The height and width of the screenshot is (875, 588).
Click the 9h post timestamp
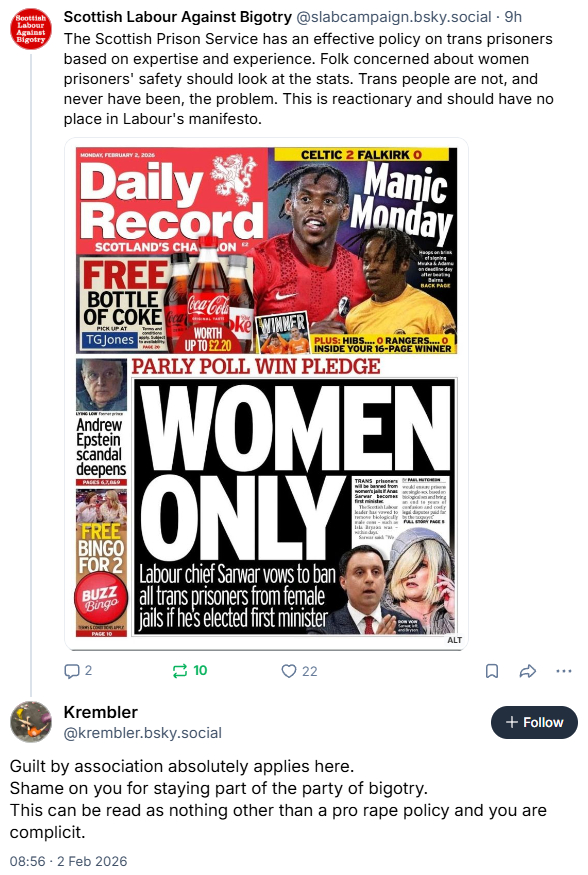(x=513, y=17)
